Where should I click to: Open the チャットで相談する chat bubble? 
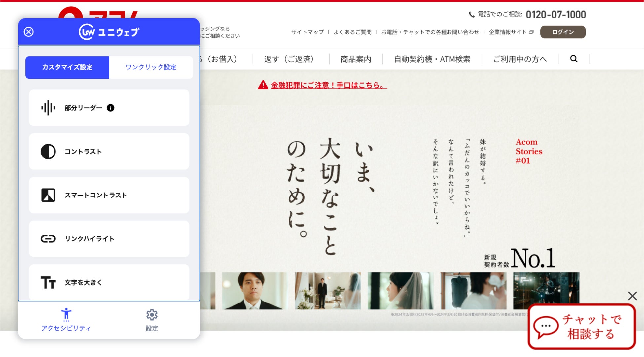(582, 327)
